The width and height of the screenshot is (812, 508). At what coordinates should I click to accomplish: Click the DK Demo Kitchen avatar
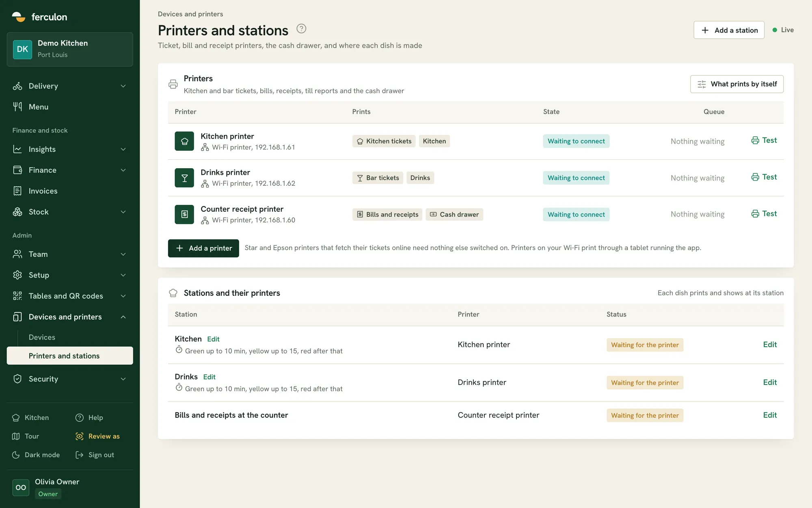22,49
